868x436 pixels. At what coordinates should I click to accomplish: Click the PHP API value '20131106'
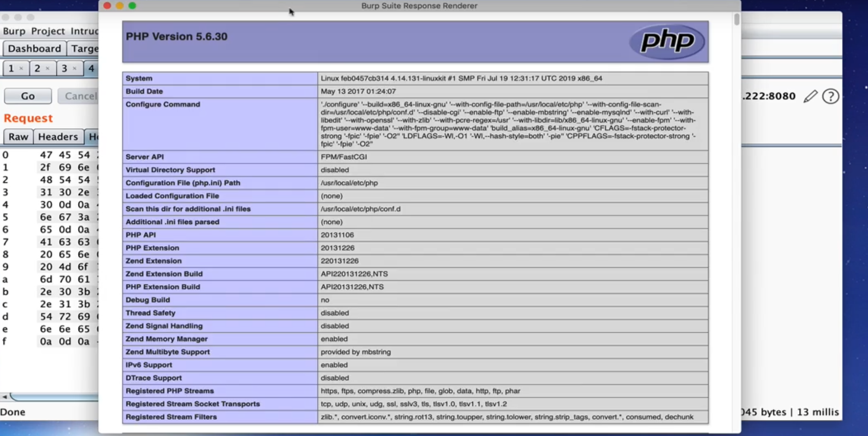pos(337,235)
